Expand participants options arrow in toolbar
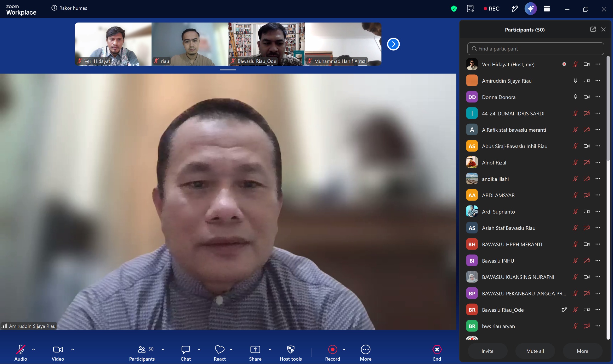 [163, 350]
